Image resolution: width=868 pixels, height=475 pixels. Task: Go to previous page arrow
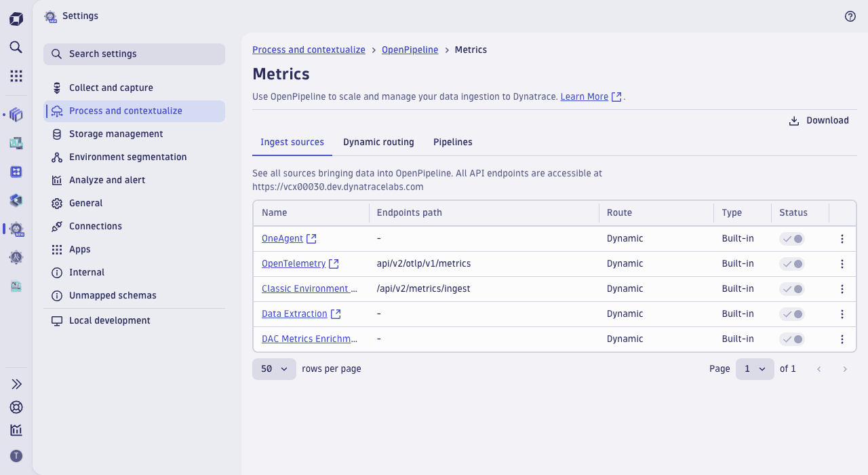tap(819, 369)
